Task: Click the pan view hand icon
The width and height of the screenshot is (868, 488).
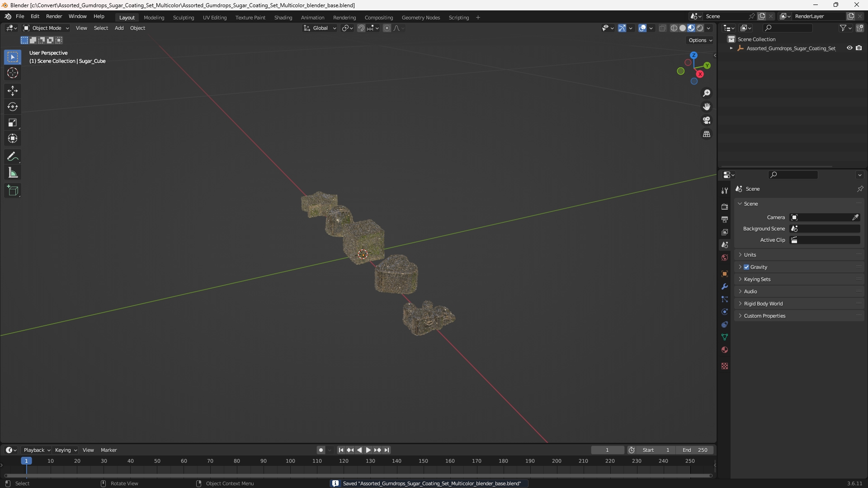Action: (x=707, y=107)
